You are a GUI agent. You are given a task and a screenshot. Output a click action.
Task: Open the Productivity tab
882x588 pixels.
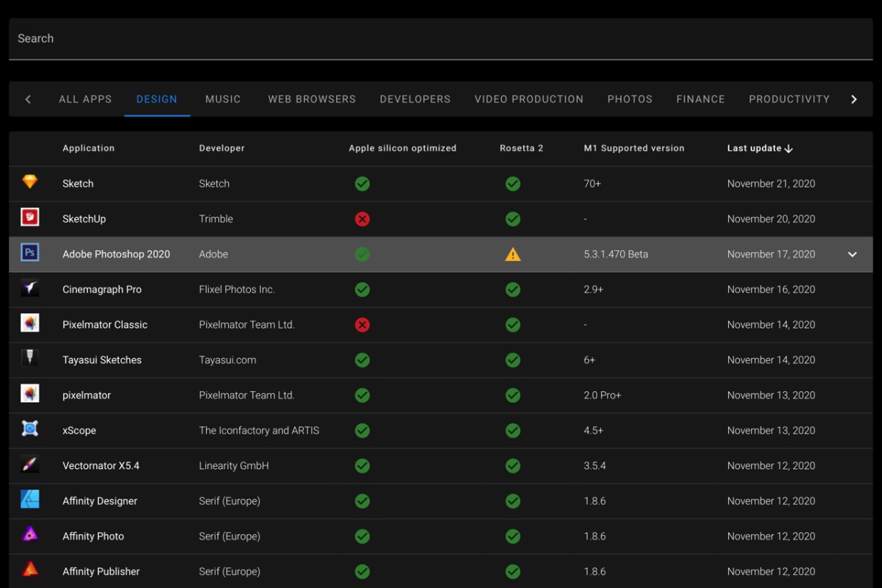click(789, 99)
